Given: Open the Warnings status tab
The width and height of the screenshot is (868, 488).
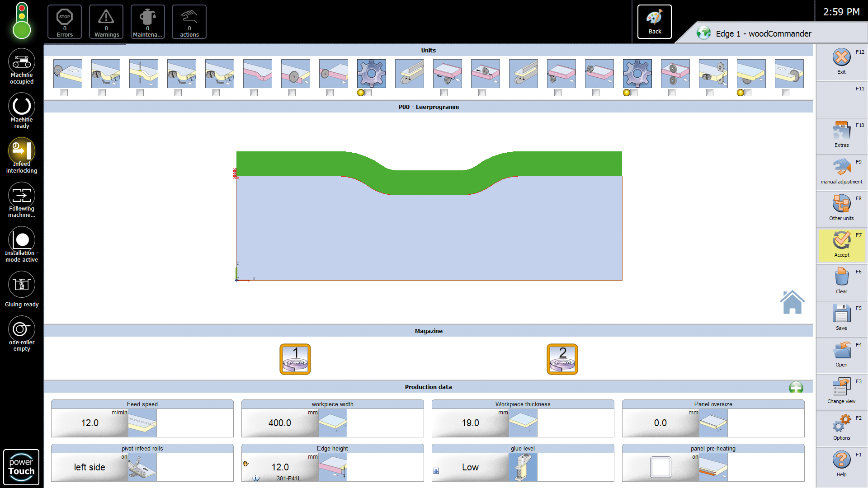Looking at the screenshot, I should point(106,22).
